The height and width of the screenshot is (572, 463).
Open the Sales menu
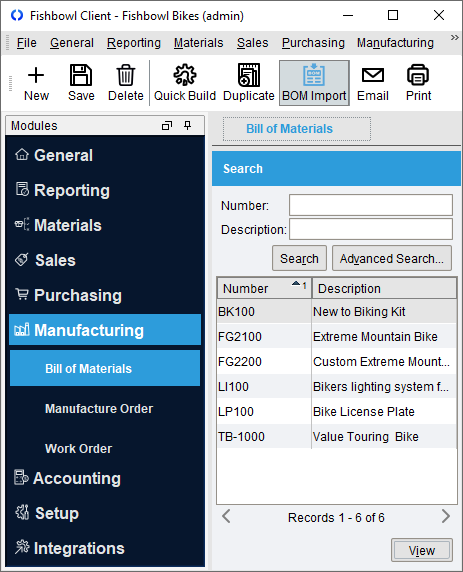(252, 43)
